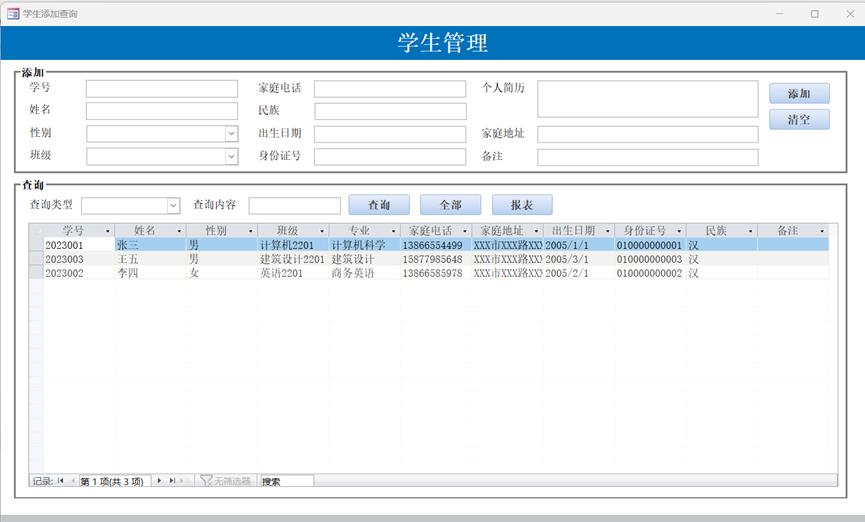Screen dimensions: 865x522
Task: Open the 班级 column header filter arrow
Action: coord(322,231)
